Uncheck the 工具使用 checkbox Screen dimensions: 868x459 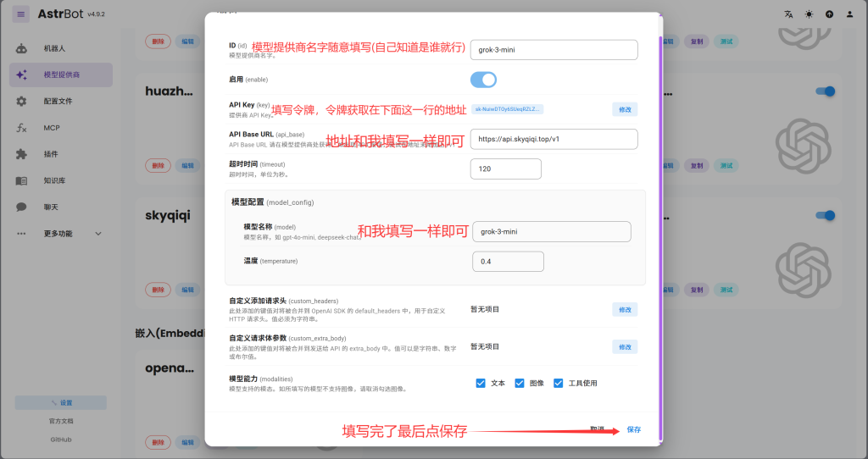point(559,383)
